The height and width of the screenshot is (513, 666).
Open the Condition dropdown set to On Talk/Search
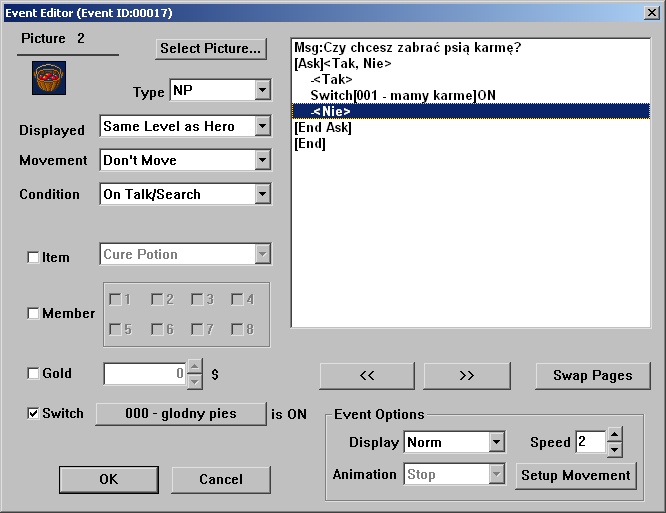pos(185,194)
